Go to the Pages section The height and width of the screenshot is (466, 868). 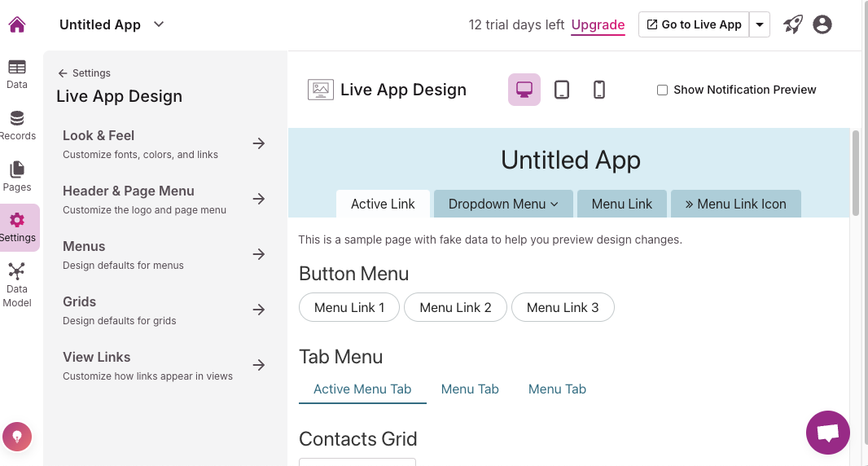point(17,177)
